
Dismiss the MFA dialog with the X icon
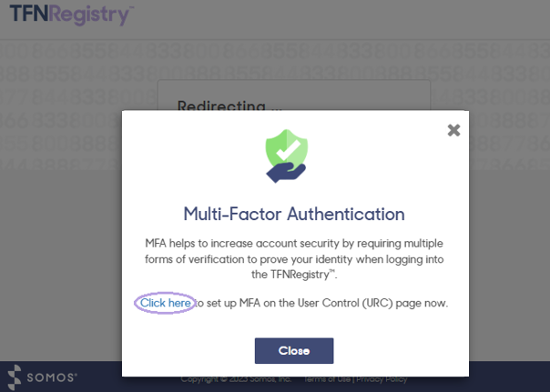point(453,130)
